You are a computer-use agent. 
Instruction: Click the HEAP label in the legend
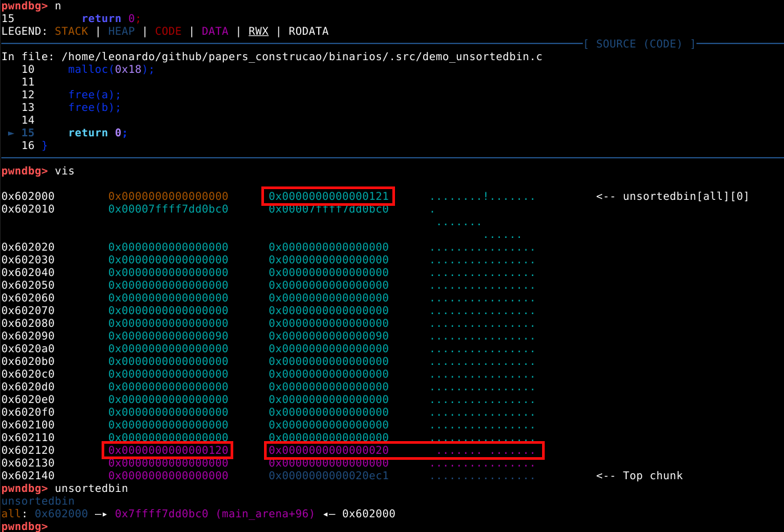(x=121, y=31)
